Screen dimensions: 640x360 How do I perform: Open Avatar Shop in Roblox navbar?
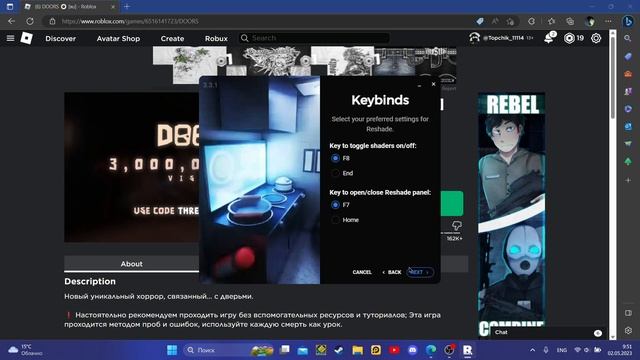pyautogui.click(x=118, y=38)
